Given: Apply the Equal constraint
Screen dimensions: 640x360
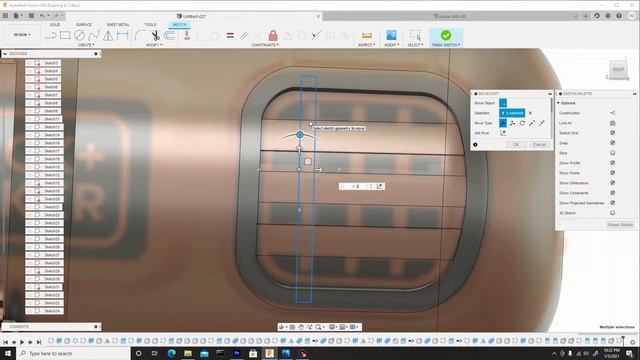Looking at the screenshot, I should click(230, 36).
